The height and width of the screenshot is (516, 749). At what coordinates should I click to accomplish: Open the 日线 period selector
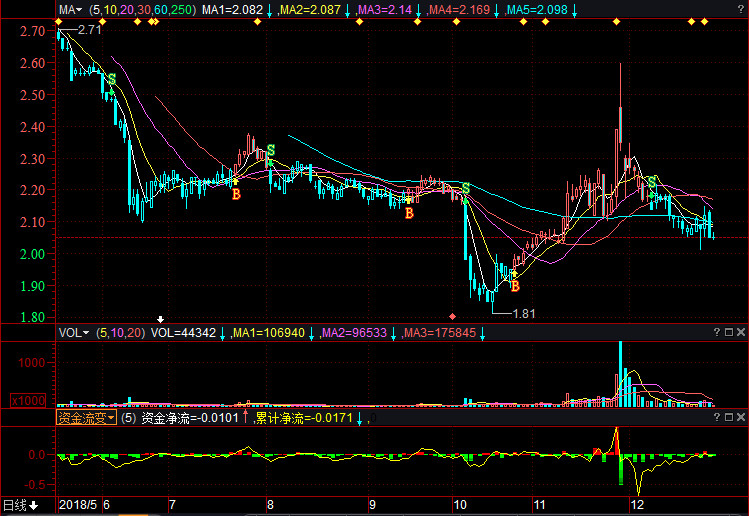point(21,505)
